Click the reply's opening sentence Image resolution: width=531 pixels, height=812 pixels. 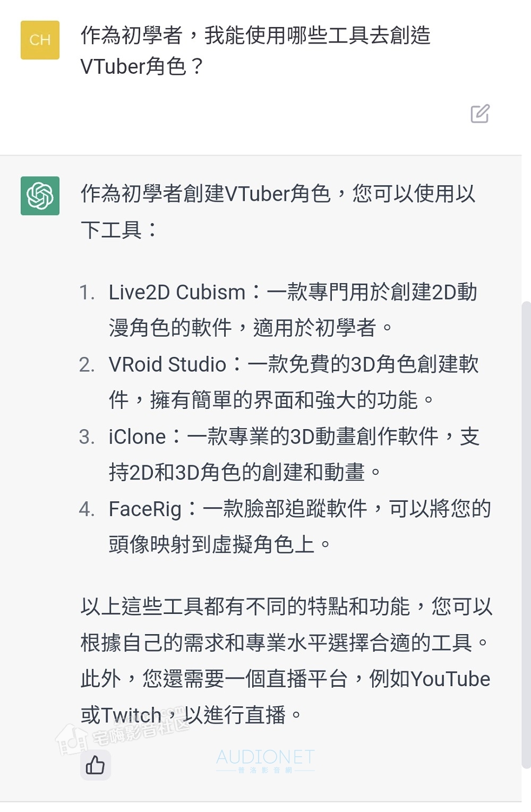pos(278,211)
